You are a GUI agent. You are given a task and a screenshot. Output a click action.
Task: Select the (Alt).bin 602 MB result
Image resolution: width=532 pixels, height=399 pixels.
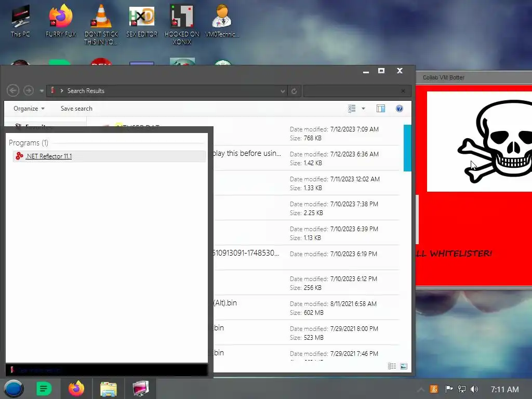pyautogui.click(x=305, y=308)
